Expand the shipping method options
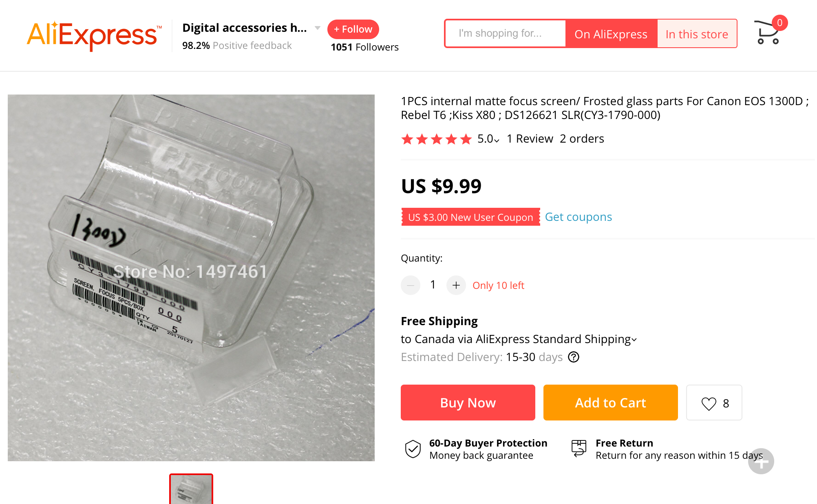The image size is (817, 504). 634,339
